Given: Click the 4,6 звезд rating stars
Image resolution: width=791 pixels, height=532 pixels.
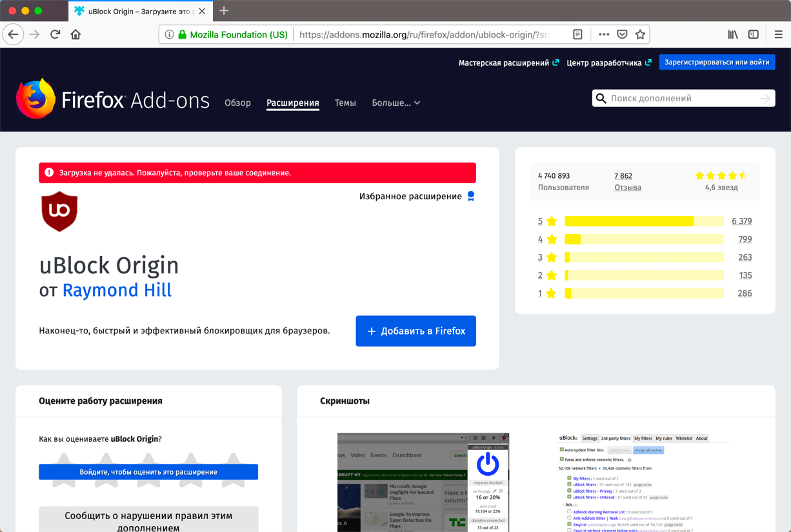Looking at the screenshot, I should point(721,175).
